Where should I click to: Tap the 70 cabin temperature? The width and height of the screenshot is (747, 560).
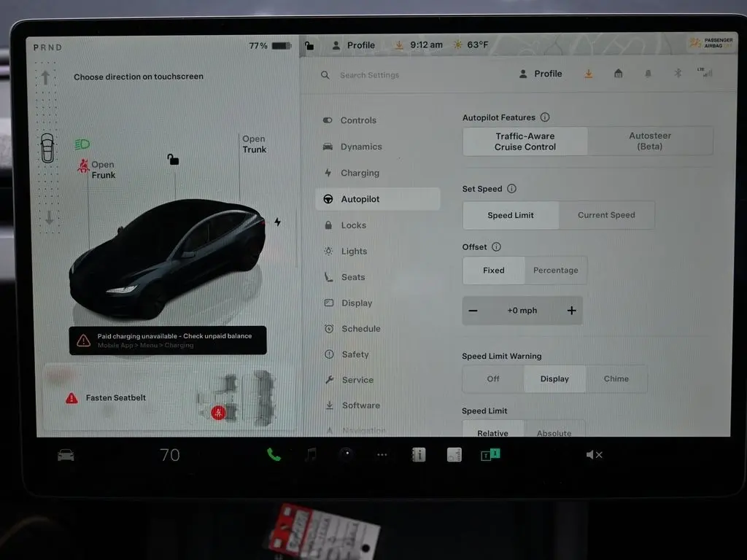click(x=169, y=455)
